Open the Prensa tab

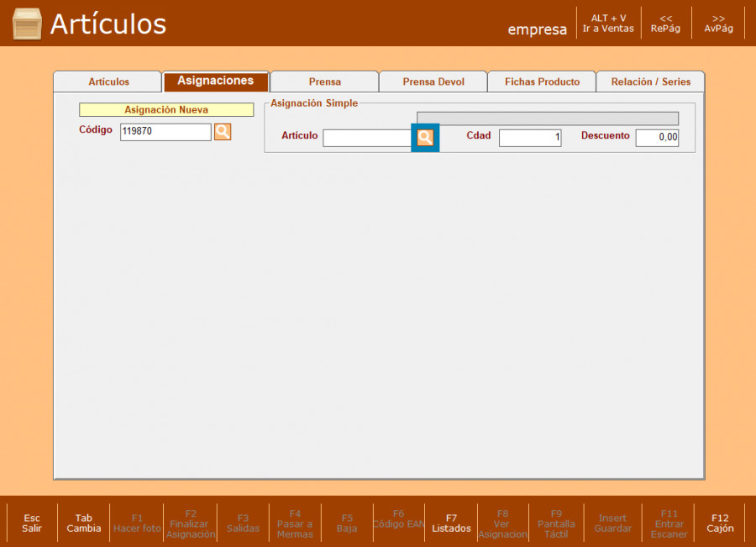pos(324,82)
